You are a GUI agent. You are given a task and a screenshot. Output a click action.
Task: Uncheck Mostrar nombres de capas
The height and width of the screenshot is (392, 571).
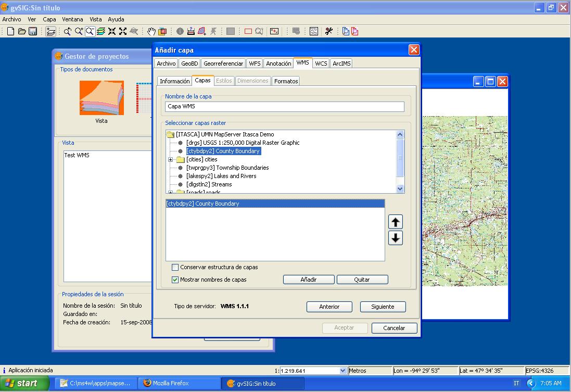(x=175, y=280)
